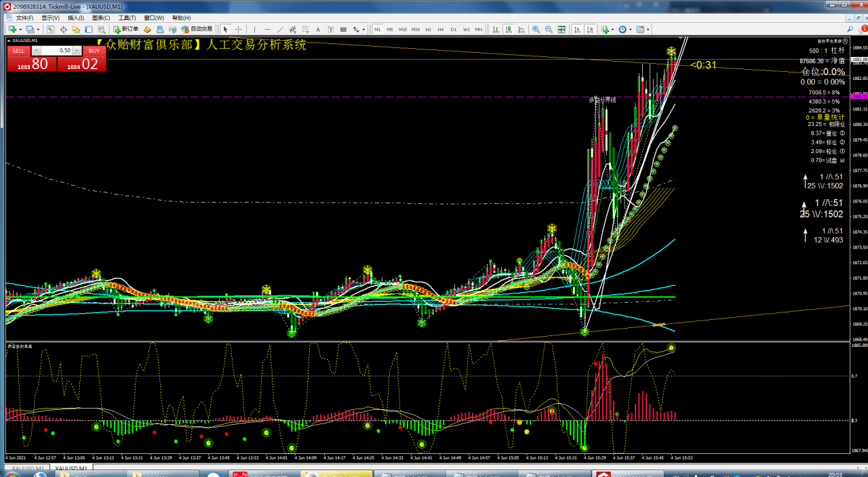Viewport: 868px width, 477px height.
Task: Expand the new chart dropdown arrow
Action: (x=20, y=29)
